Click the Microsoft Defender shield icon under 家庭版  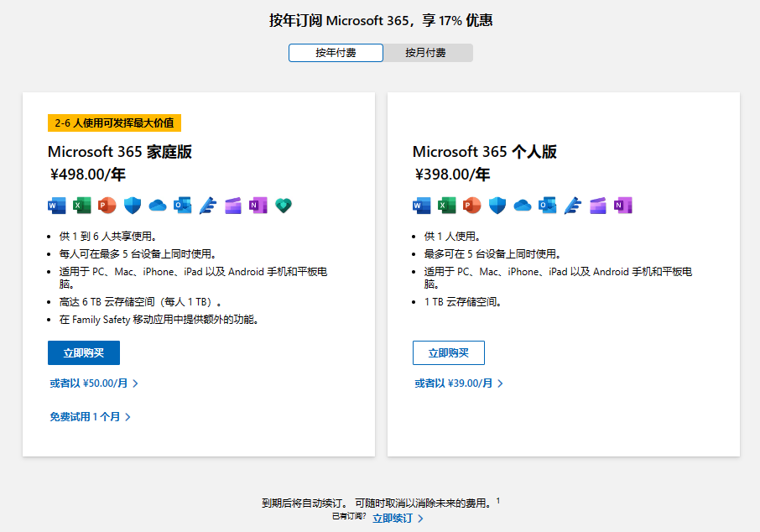131,205
